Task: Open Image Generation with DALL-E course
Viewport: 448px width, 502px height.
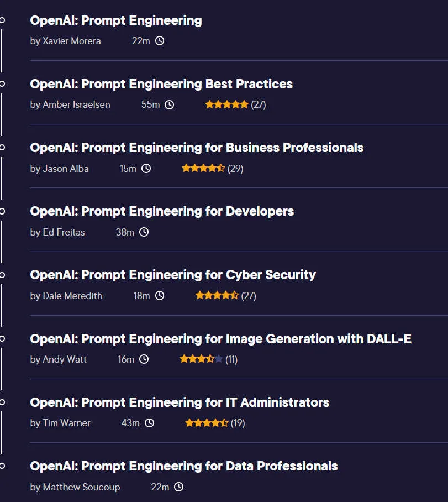Action: (x=221, y=339)
